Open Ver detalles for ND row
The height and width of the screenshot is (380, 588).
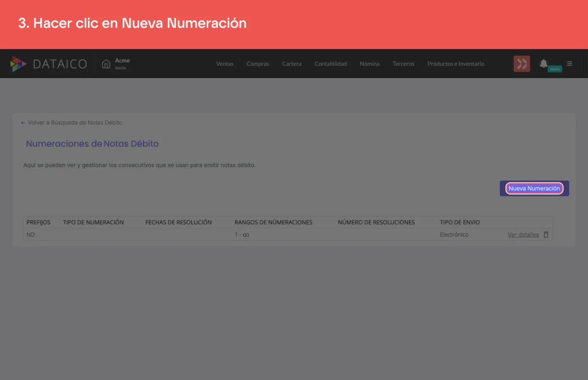click(523, 235)
